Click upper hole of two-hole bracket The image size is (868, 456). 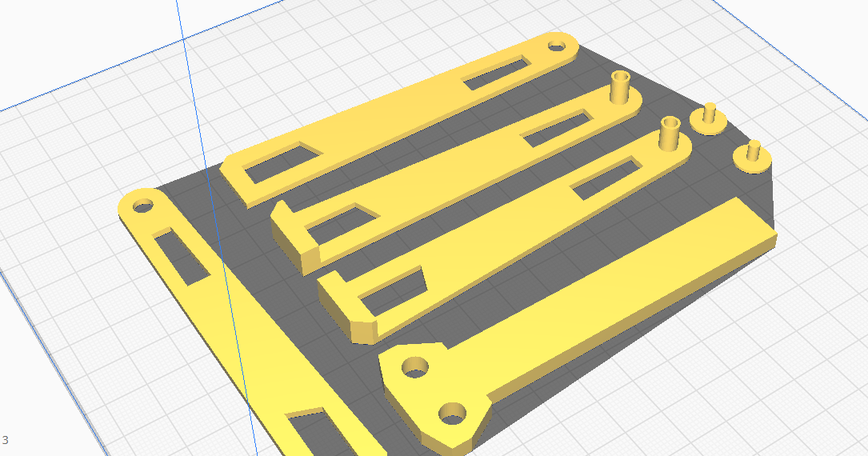(x=415, y=367)
